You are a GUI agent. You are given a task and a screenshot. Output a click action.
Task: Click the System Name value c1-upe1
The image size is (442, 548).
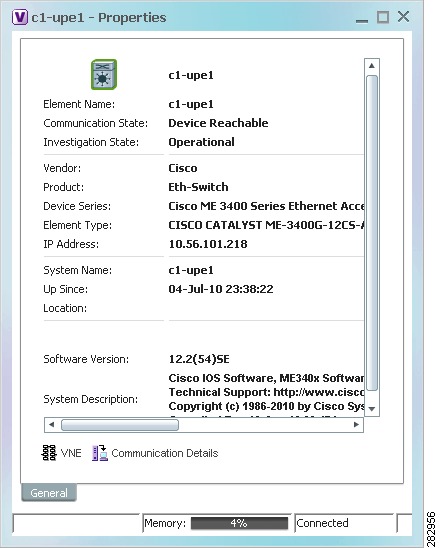coord(191,270)
